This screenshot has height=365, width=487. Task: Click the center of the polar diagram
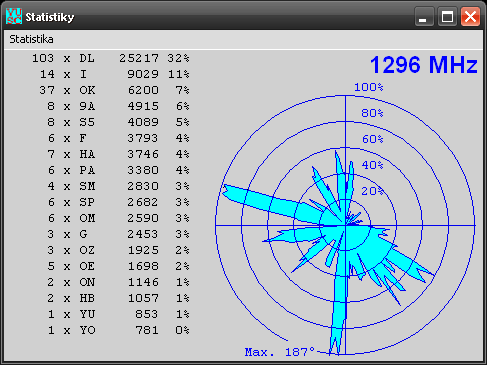(345, 226)
